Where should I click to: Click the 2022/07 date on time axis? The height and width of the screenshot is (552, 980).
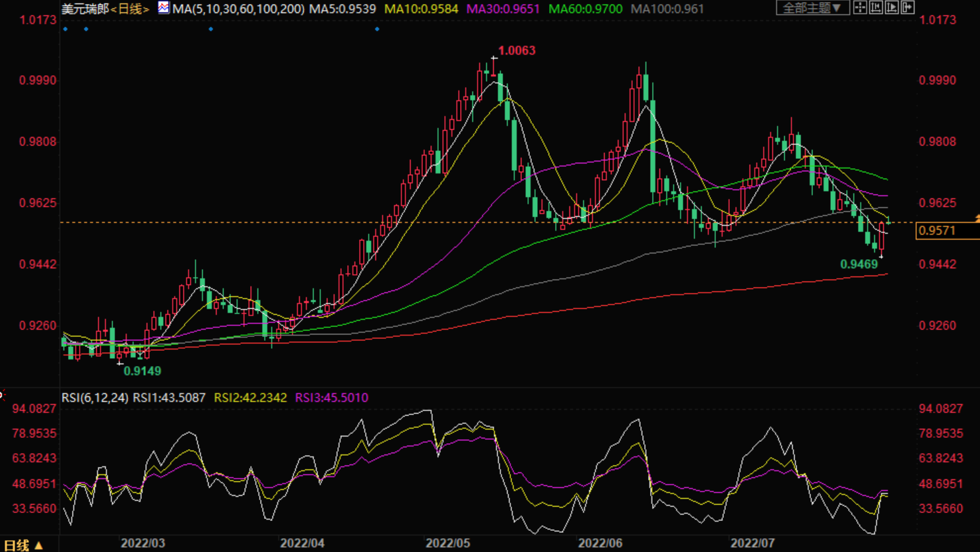[x=752, y=543]
